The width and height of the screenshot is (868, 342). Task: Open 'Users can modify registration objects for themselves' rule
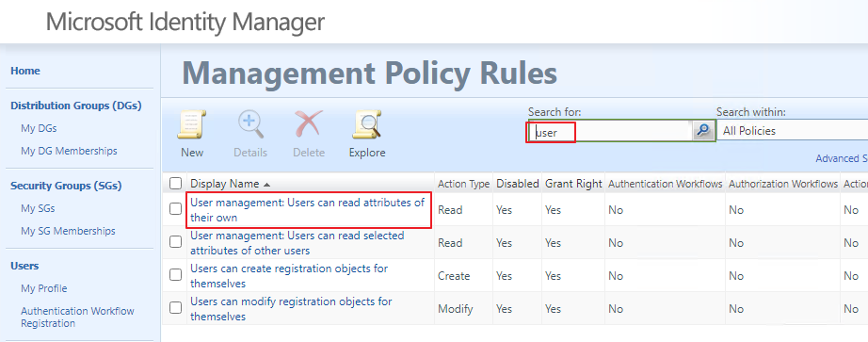291,309
